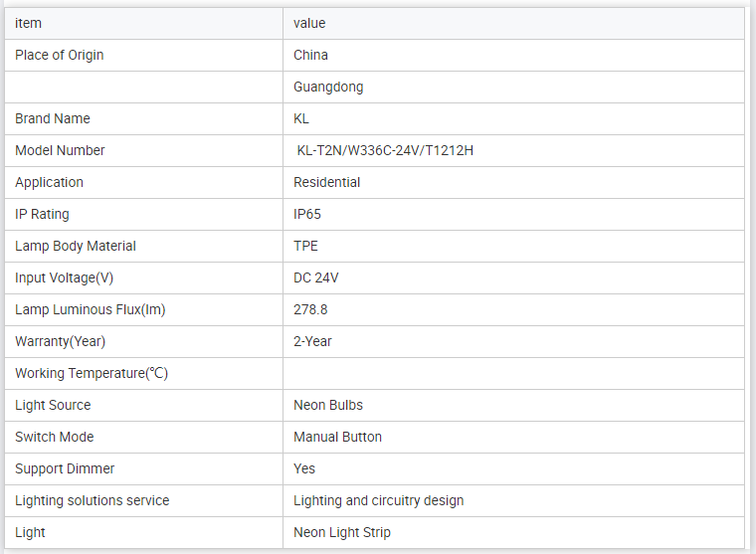Click the 'Neon Light Strip' value
The image size is (756, 554).
[x=342, y=532]
